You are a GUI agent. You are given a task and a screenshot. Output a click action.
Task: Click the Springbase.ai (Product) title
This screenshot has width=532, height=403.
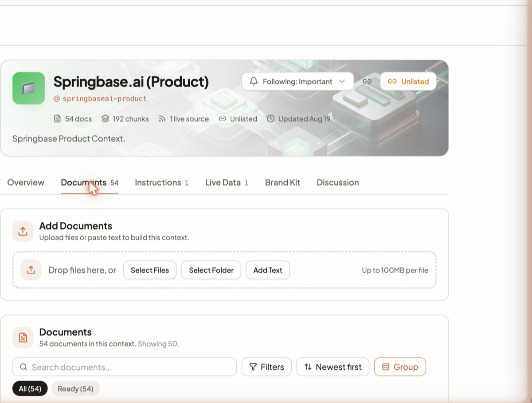(x=131, y=82)
